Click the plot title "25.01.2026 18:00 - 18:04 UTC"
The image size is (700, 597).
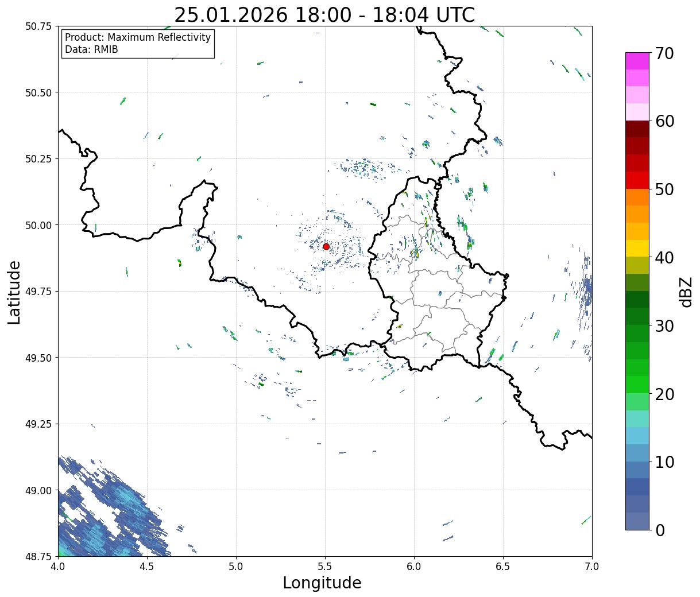point(324,15)
